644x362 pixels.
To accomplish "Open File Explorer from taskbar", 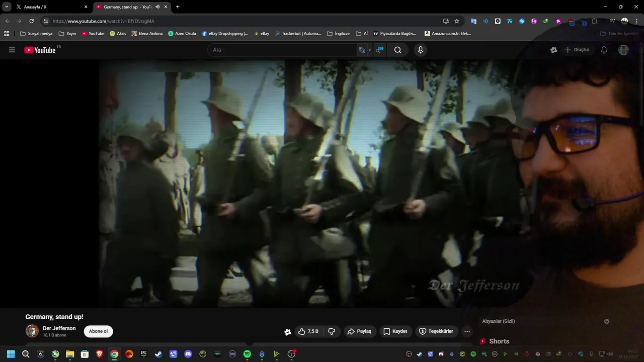I will coord(70,354).
